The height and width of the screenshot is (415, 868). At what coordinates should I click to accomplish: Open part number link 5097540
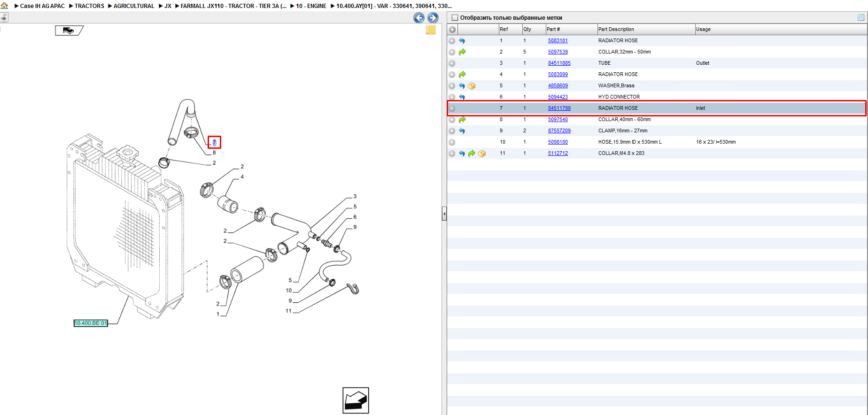pos(558,120)
